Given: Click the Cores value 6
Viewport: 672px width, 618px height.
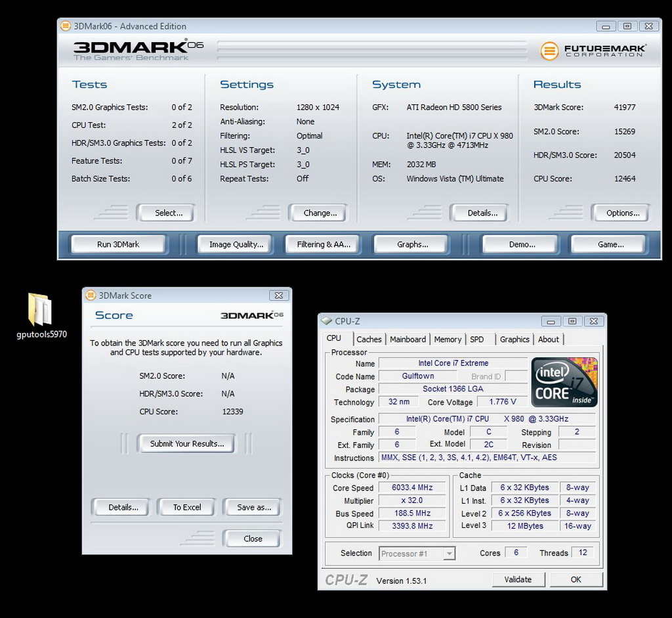Looking at the screenshot, I should point(516,552).
